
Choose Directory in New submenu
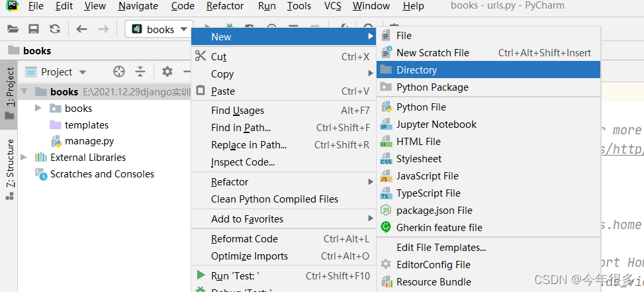pos(488,70)
